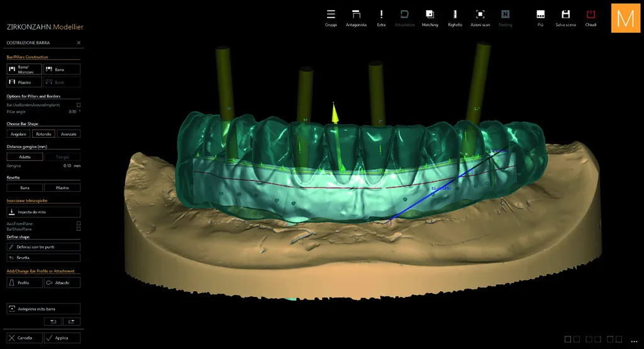
Task: Edit the Gengiva distance value field
Action: pyautogui.click(x=68, y=166)
